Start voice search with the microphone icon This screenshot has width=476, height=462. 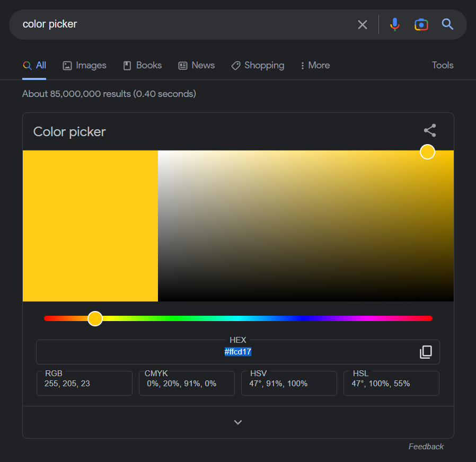pyautogui.click(x=395, y=24)
